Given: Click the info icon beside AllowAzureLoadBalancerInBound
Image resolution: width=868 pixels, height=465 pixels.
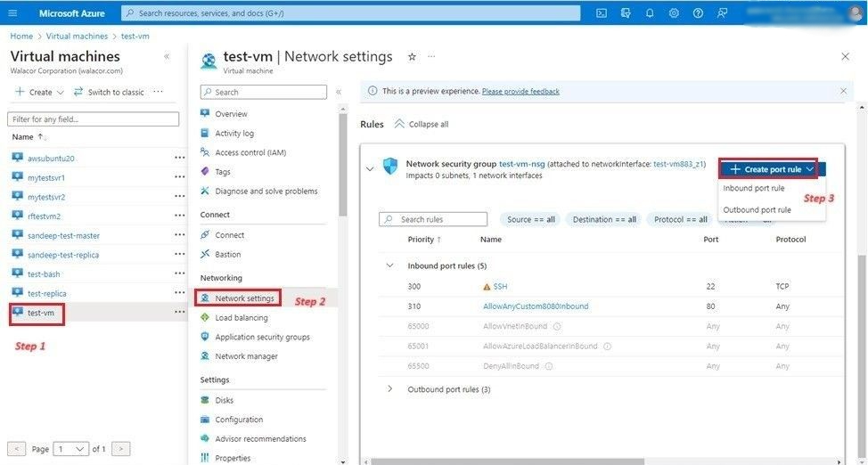Looking at the screenshot, I should (x=607, y=347).
